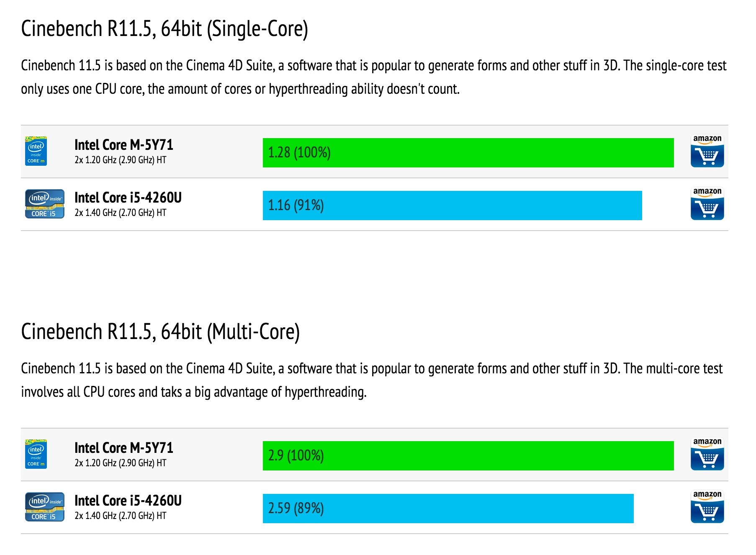Viewport: 756px width, 555px height.
Task: Open Intel Core i5-4260U link in Multi-Core section
Action: [128, 501]
